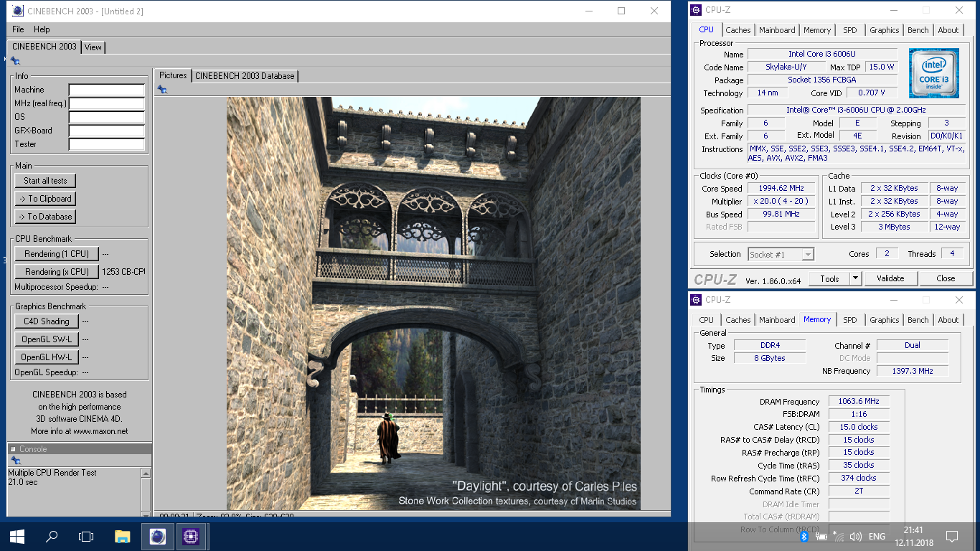Switch to CINEBENCH taskbar icon

(x=157, y=536)
